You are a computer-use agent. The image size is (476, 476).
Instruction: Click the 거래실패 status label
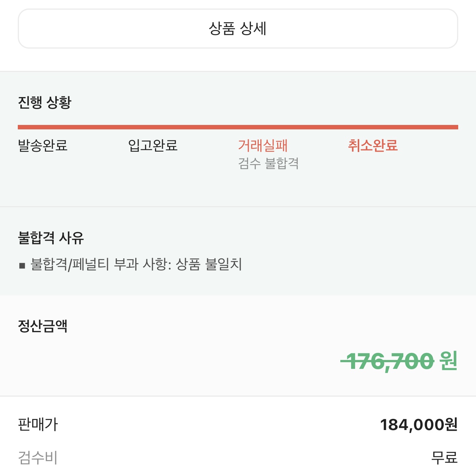pos(263,145)
